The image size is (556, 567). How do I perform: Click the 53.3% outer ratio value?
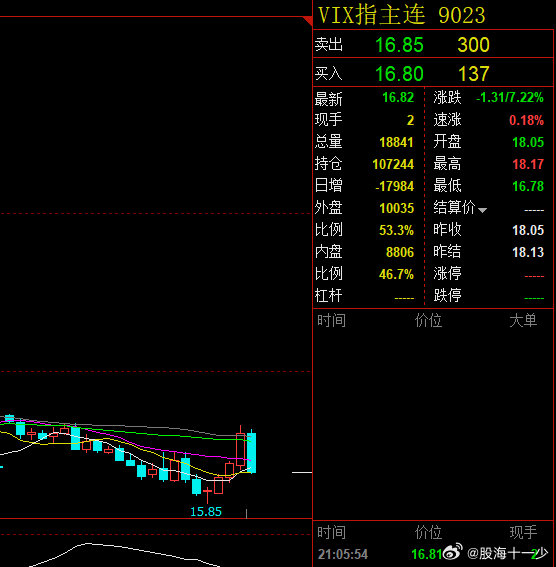click(x=396, y=230)
